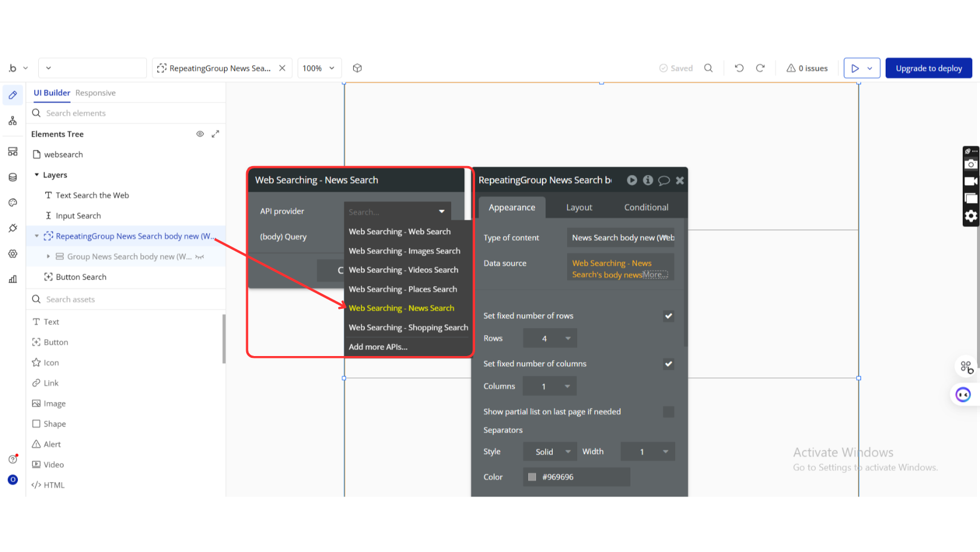Select Web Searching - Shopping Search option
The image size is (980, 552).
(408, 327)
